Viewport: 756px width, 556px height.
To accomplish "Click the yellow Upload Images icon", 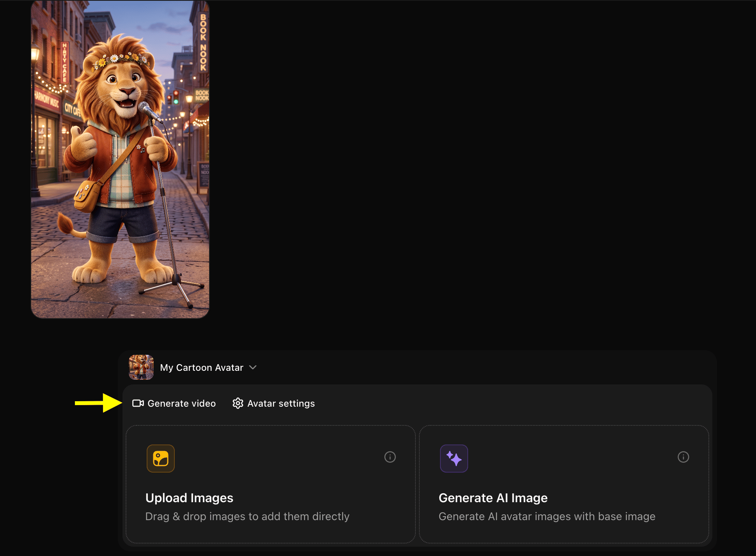I will point(161,459).
